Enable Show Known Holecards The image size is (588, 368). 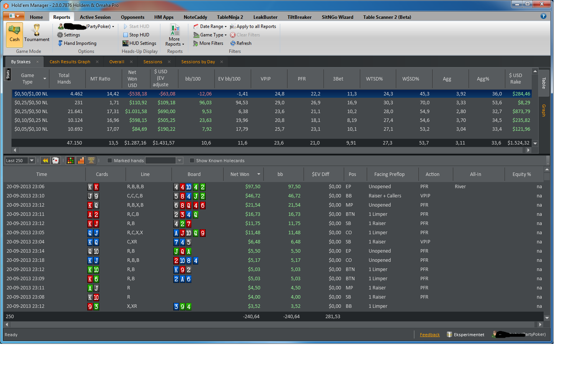pyautogui.click(x=192, y=161)
